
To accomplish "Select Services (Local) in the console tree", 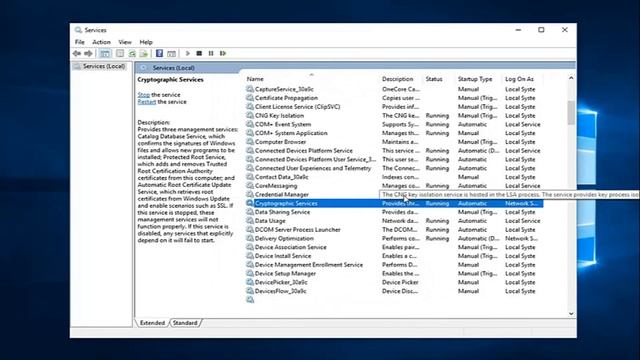I will click(104, 66).
